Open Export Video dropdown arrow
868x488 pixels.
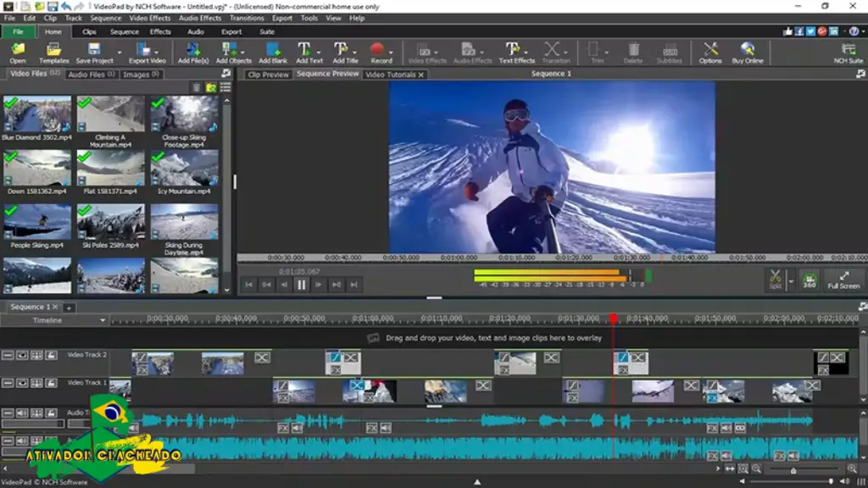point(156,53)
